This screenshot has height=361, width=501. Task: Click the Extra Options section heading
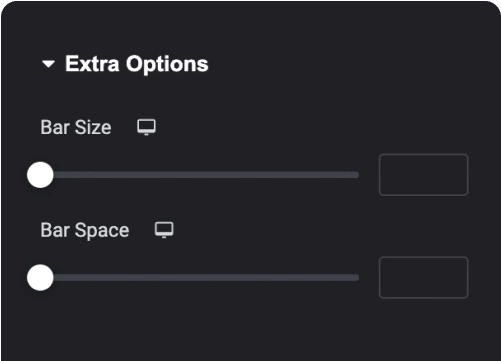137,64
